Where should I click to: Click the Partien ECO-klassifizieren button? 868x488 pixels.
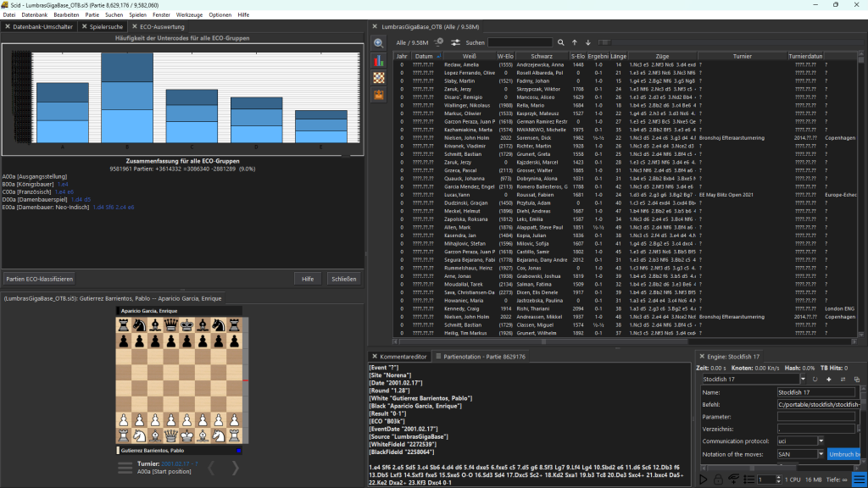pyautogui.click(x=39, y=278)
